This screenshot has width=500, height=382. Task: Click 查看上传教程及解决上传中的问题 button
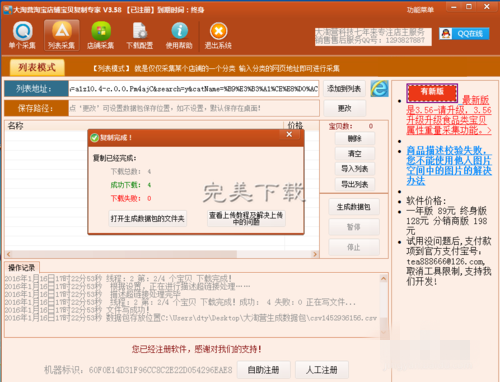[246, 219]
